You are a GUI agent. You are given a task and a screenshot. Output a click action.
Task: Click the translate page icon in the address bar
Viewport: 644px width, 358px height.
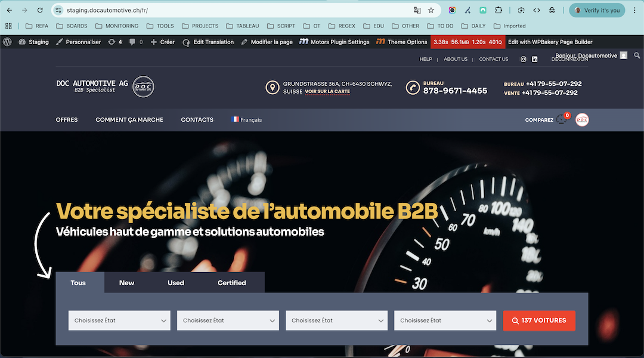point(417,10)
